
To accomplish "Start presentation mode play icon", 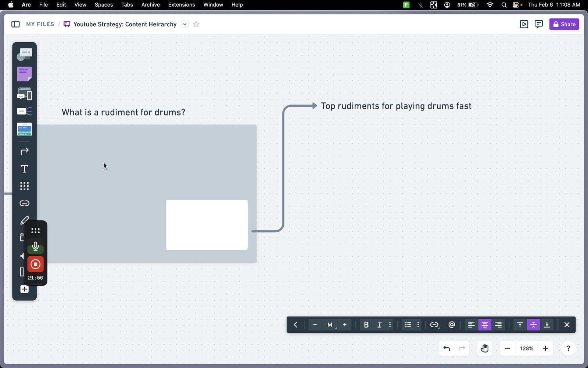I will pos(524,24).
